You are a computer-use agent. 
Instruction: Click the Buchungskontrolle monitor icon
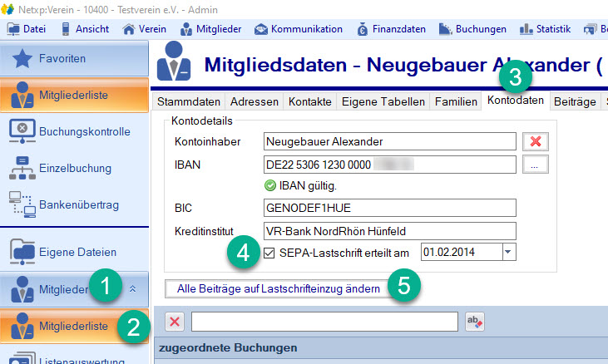point(22,131)
